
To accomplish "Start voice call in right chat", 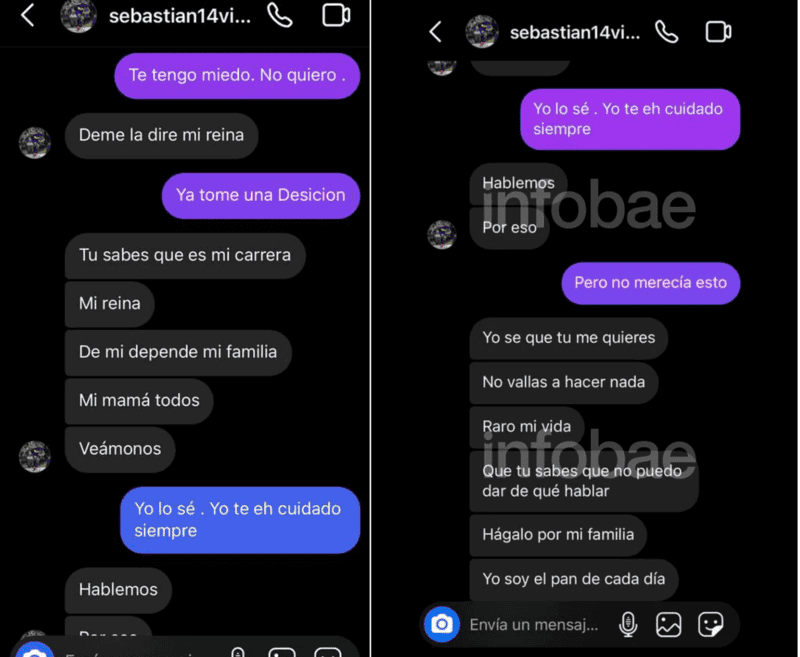I will (666, 32).
